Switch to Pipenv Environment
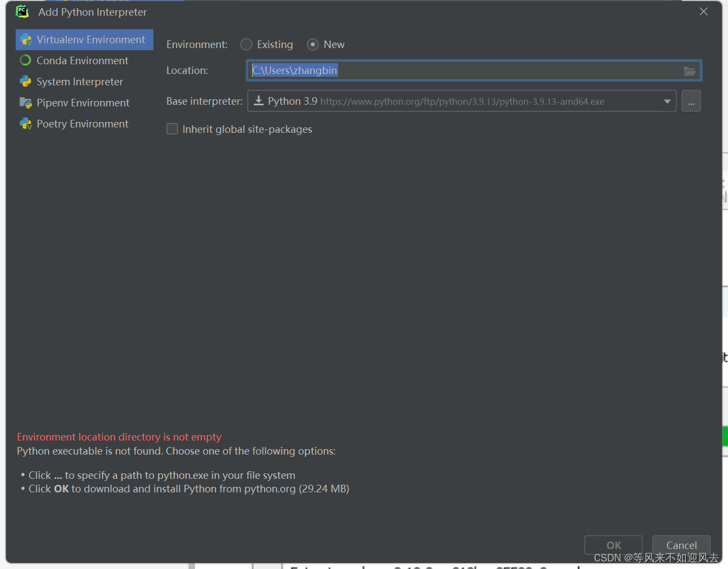Screen dimensions: 728x569 [84, 103]
